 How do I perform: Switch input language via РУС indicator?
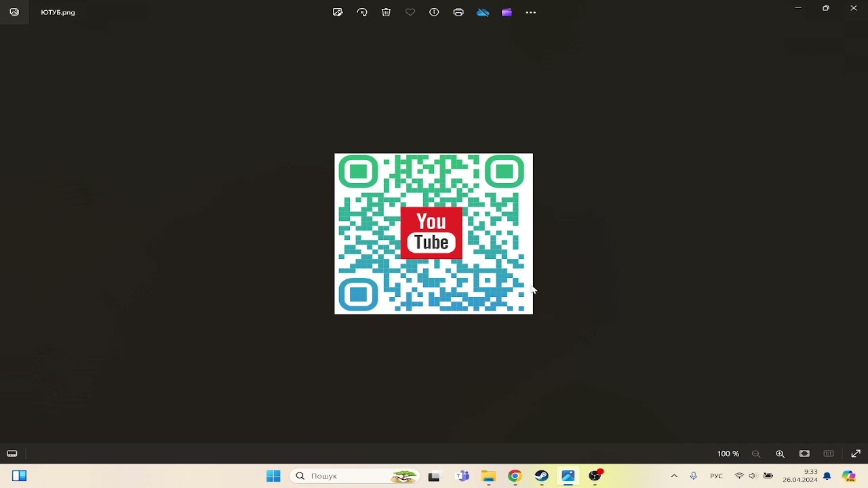point(716,476)
